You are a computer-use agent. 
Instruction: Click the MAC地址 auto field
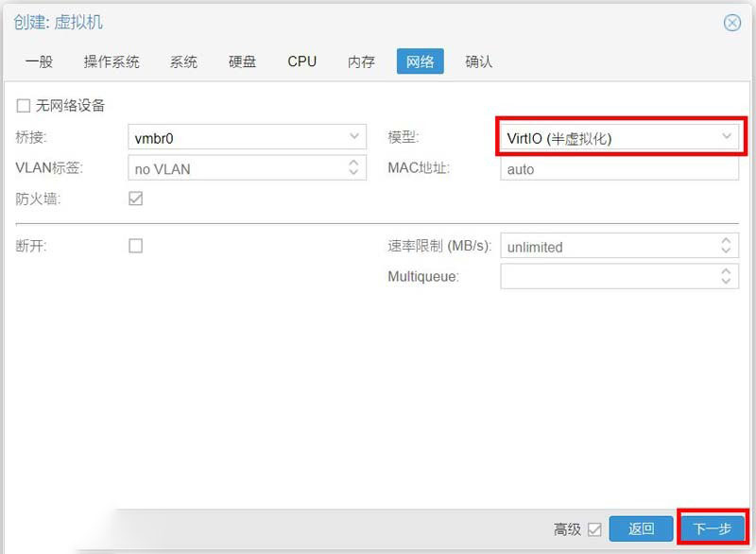click(620, 169)
